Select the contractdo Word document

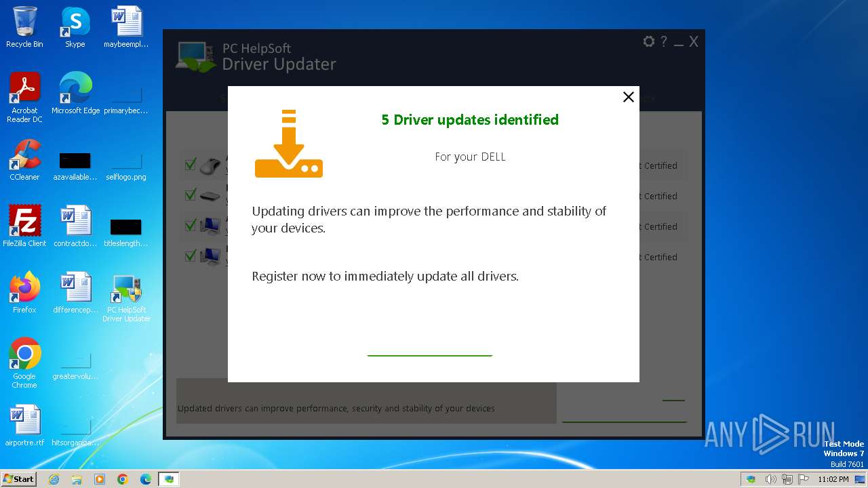pyautogui.click(x=75, y=226)
